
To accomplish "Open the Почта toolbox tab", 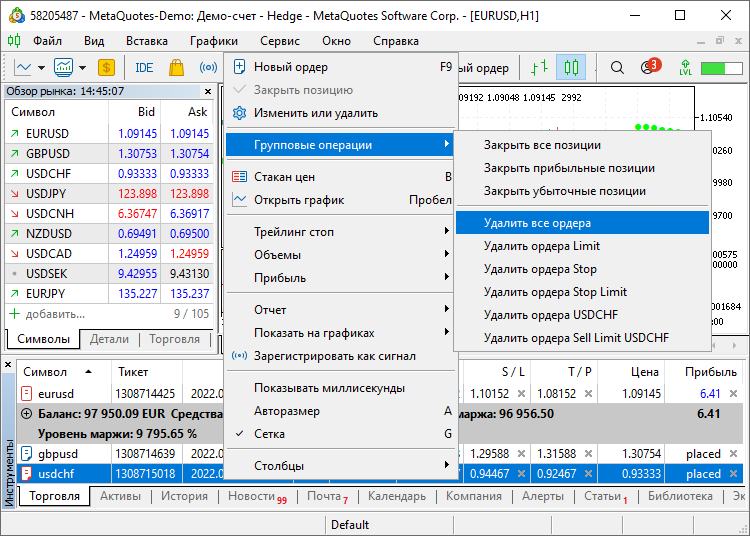I will (327, 496).
